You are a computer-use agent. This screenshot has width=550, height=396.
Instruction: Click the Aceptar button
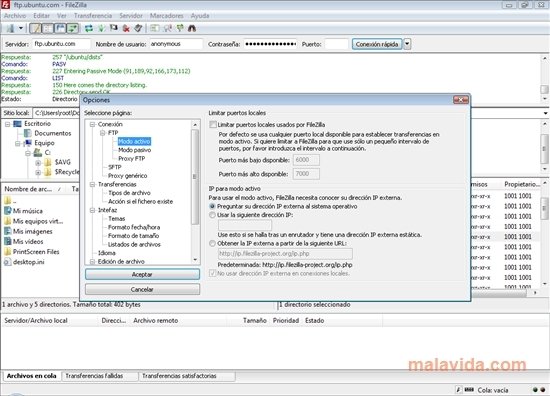[x=142, y=274]
